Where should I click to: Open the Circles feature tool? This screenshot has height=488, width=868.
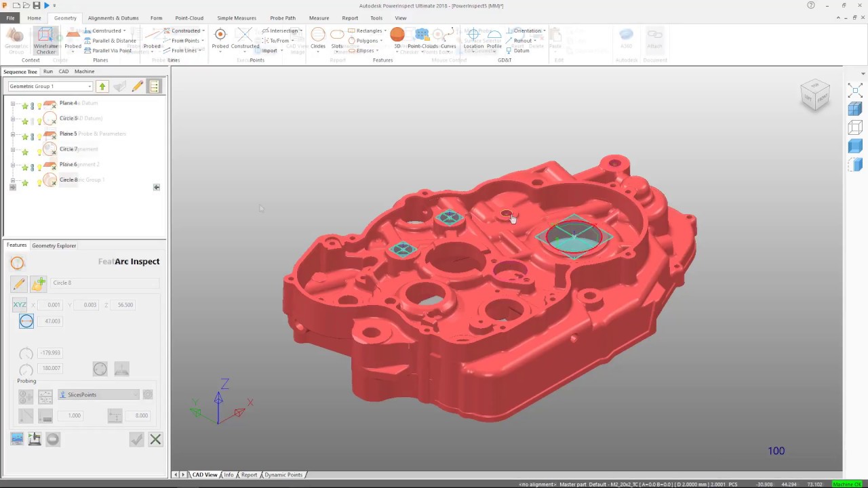coord(318,39)
